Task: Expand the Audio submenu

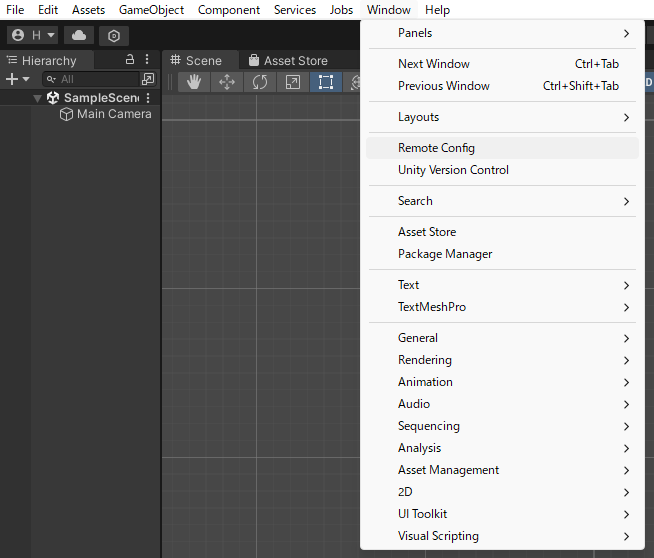Action: coord(502,404)
